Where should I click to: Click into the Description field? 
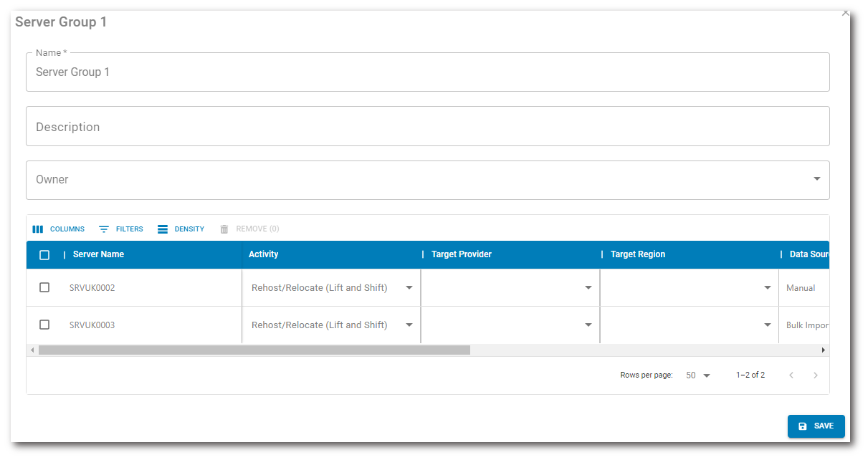tap(427, 127)
